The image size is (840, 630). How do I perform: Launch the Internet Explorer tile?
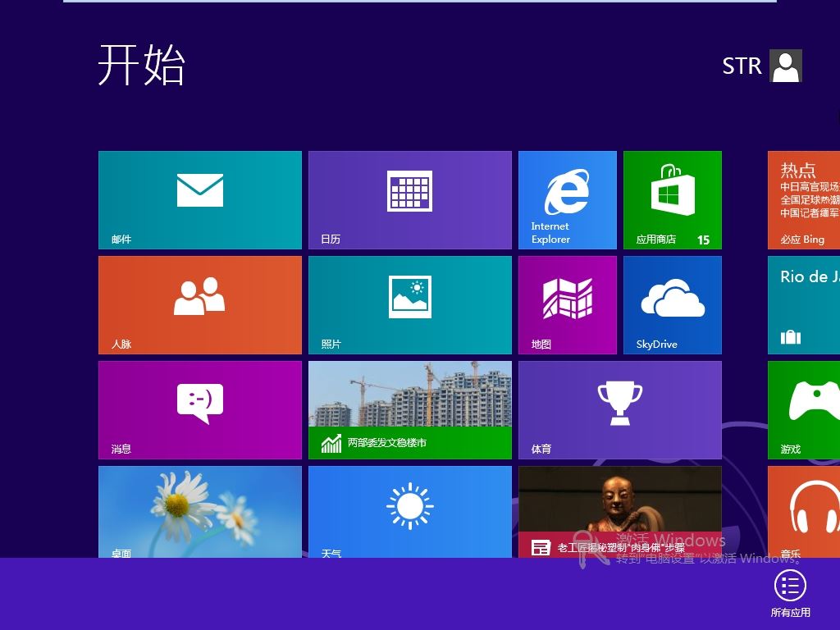568,200
